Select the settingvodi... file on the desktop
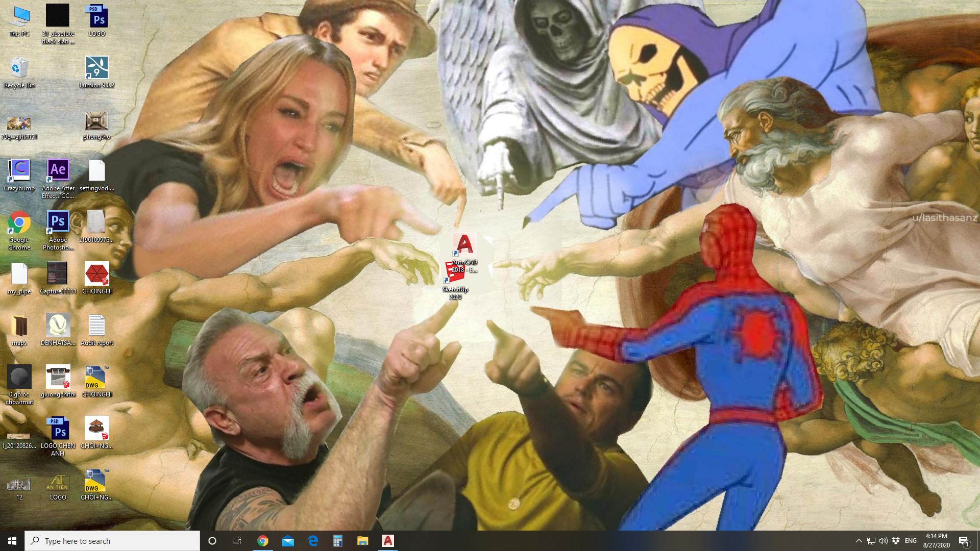This screenshot has height=551, width=980. pyautogui.click(x=97, y=176)
